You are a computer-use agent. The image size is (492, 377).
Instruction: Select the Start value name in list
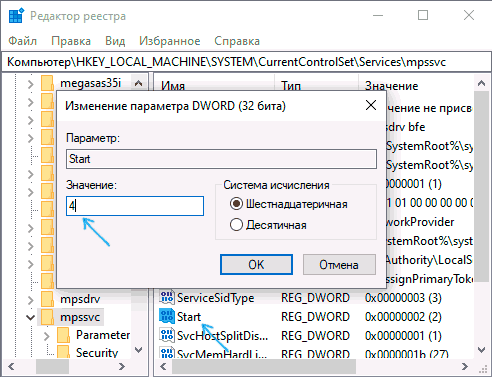click(189, 317)
